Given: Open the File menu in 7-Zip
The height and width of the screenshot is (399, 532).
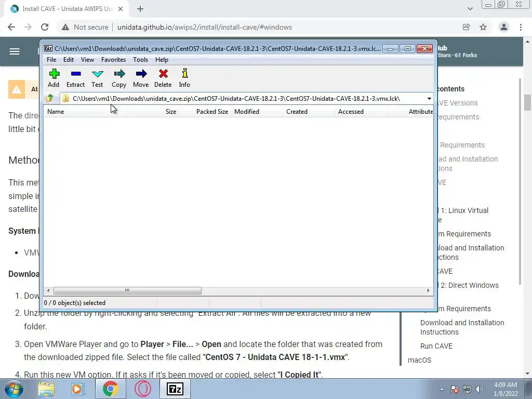Looking at the screenshot, I should (x=51, y=60).
